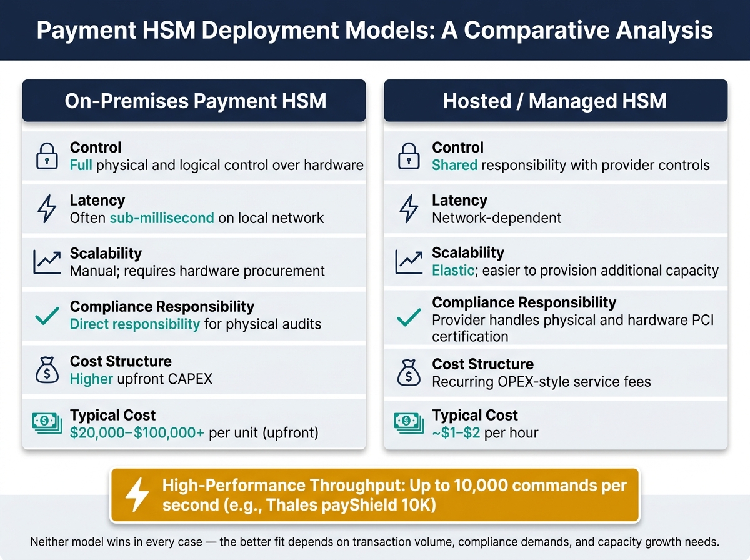Click the main title Payment HSM Deployment Models
The image size is (750, 560).
point(375,29)
